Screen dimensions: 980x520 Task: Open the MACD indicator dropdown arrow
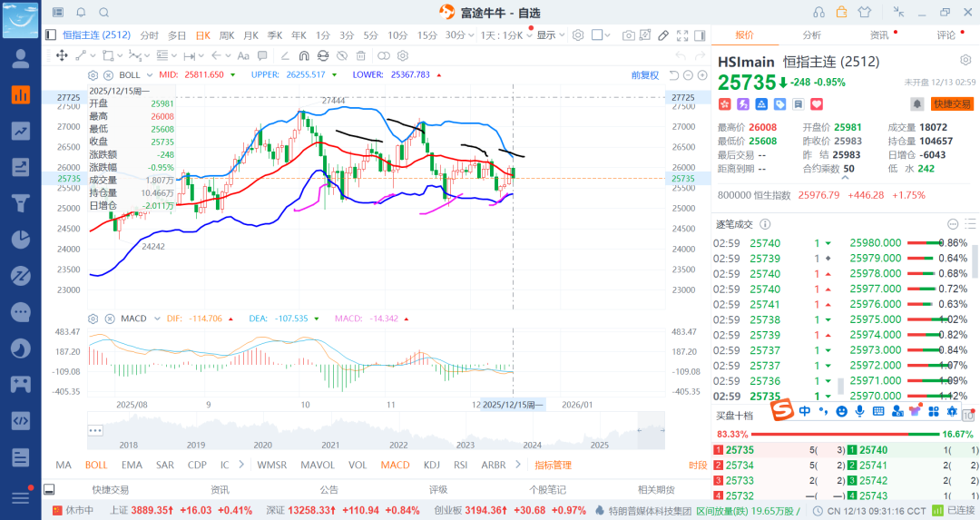click(157, 319)
